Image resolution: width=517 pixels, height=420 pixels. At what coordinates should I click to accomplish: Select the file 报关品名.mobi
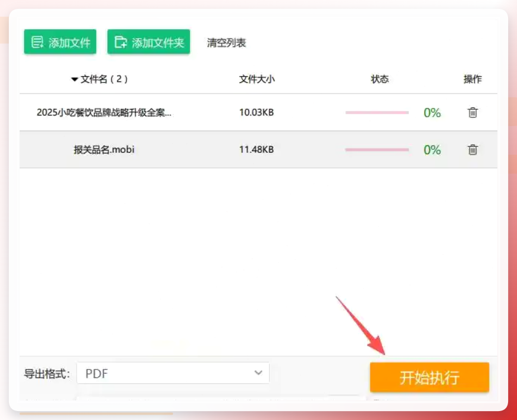(104, 150)
